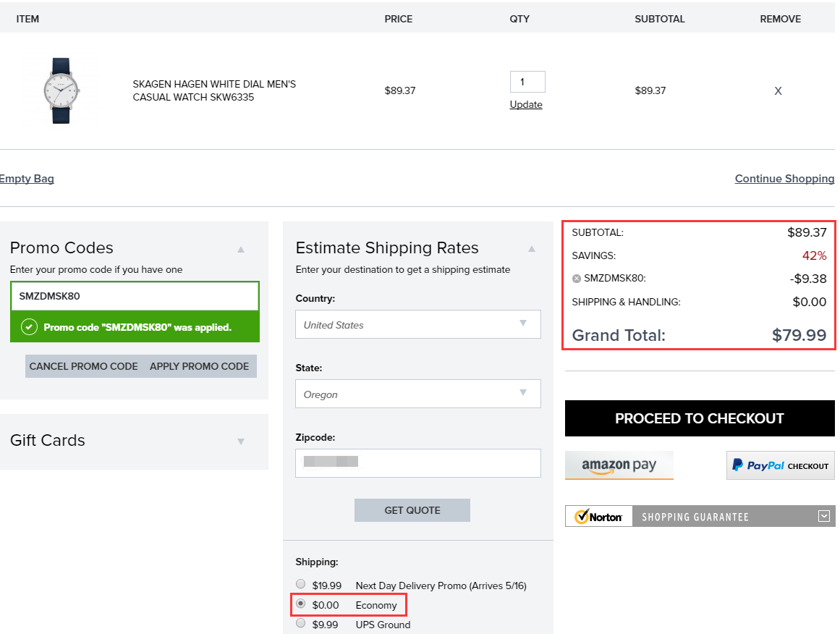Viewport: 840px width, 634px height.
Task: Click the Empty Bag link
Action: coord(27,179)
